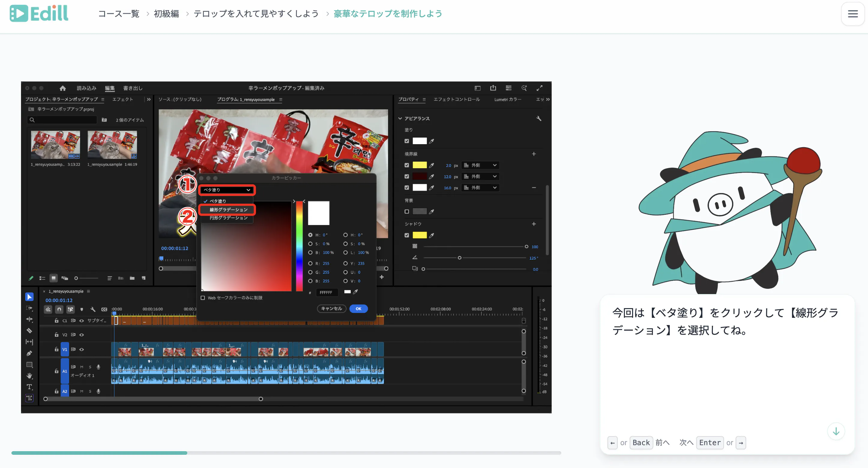Click the wrench icon in Appearance section
868x468 pixels.
tap(538, 118)
